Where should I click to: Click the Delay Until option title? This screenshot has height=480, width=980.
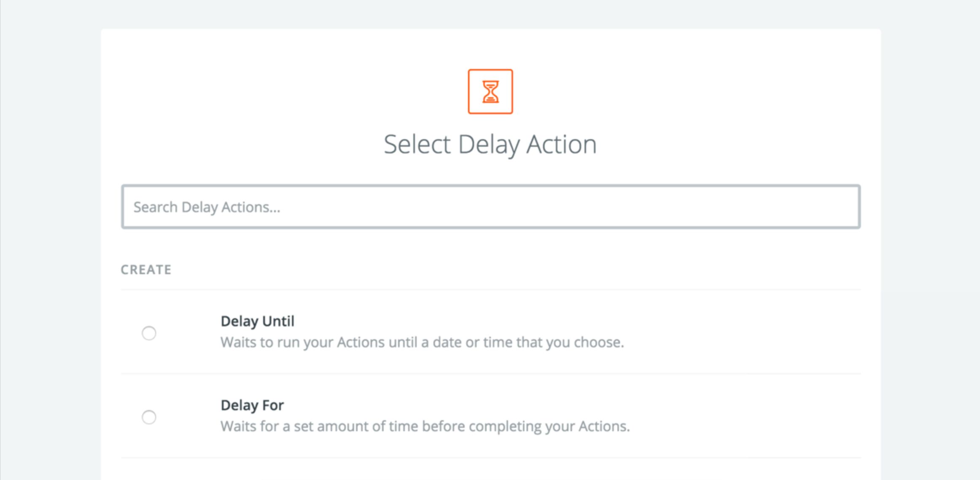[x=257, y=321]
